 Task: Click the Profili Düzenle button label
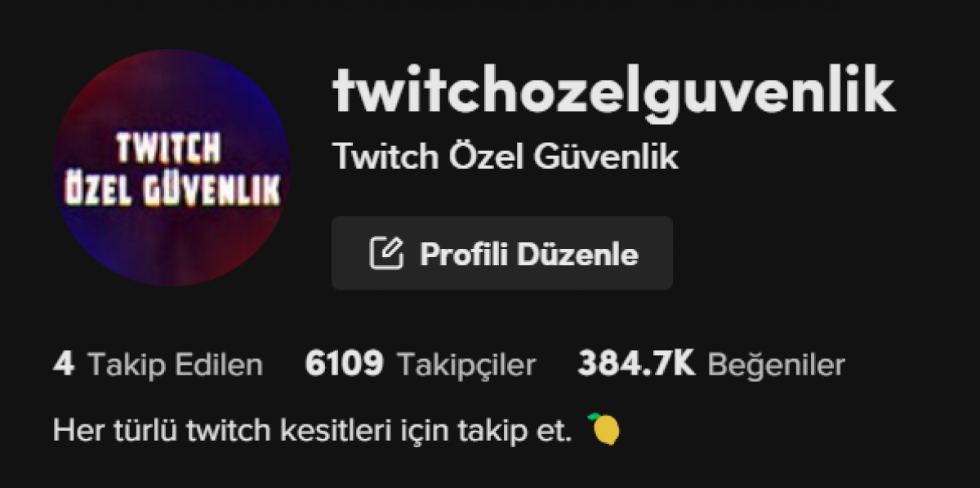(x=529, y=254)
